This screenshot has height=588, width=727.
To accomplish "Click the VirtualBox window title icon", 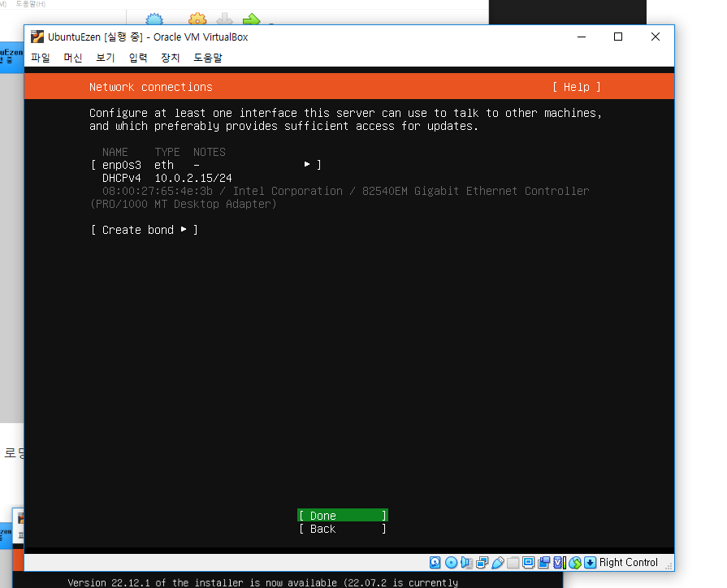I will click(x=37, y=37).
